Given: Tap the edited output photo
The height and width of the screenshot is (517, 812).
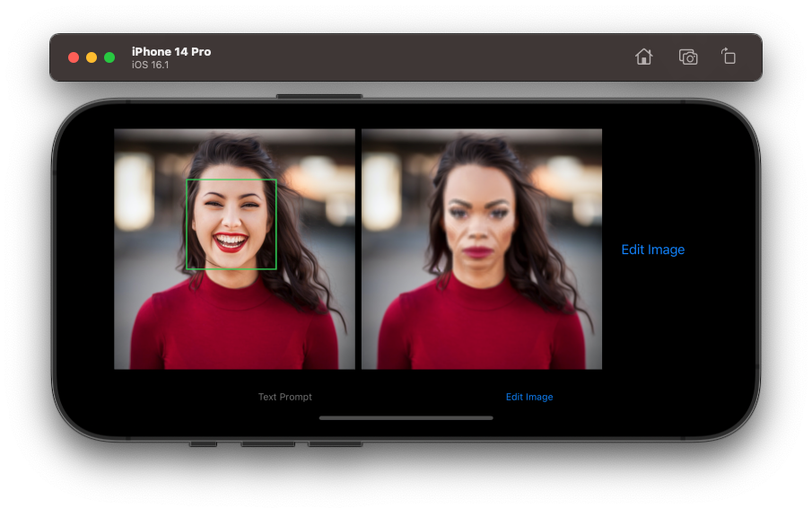Looking at the screenshot, I should [482, 250].
